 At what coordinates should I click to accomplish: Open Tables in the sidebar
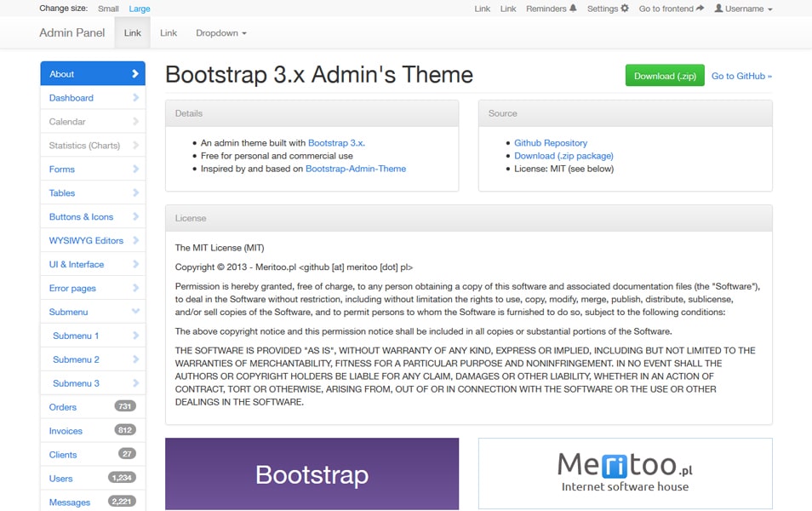93,192
